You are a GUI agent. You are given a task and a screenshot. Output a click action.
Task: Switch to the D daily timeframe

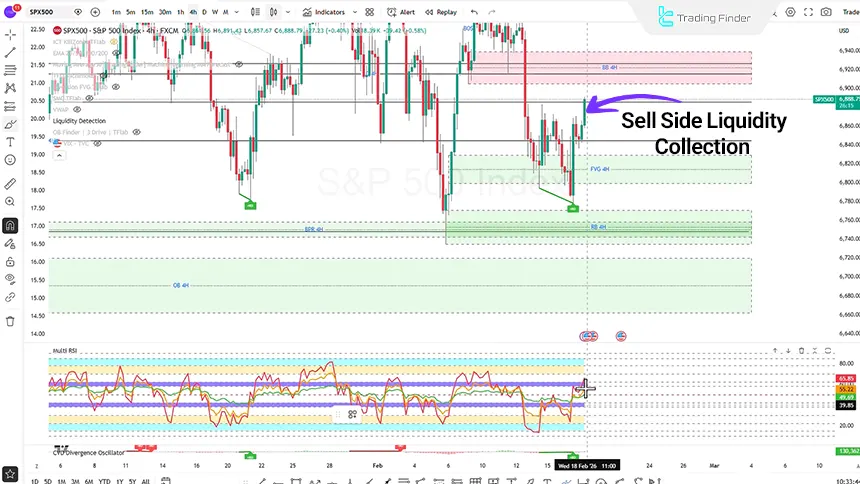point(205,12)
